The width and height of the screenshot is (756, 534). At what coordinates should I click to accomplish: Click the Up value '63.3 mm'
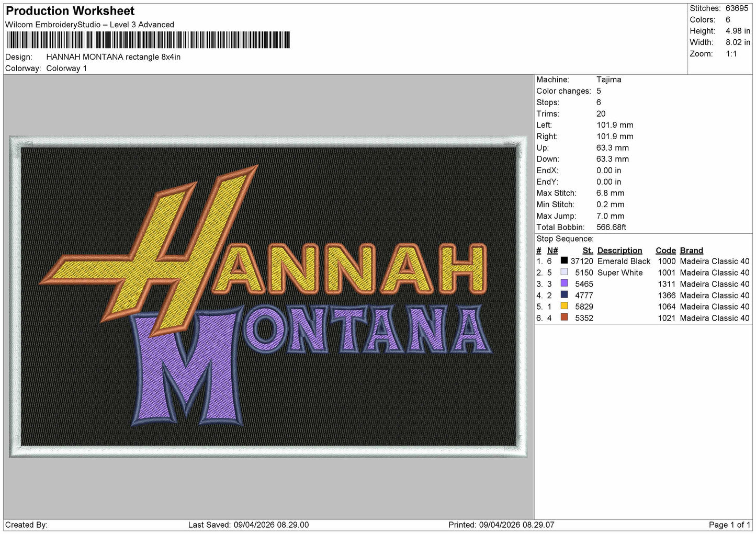click(x=613, y=148)
